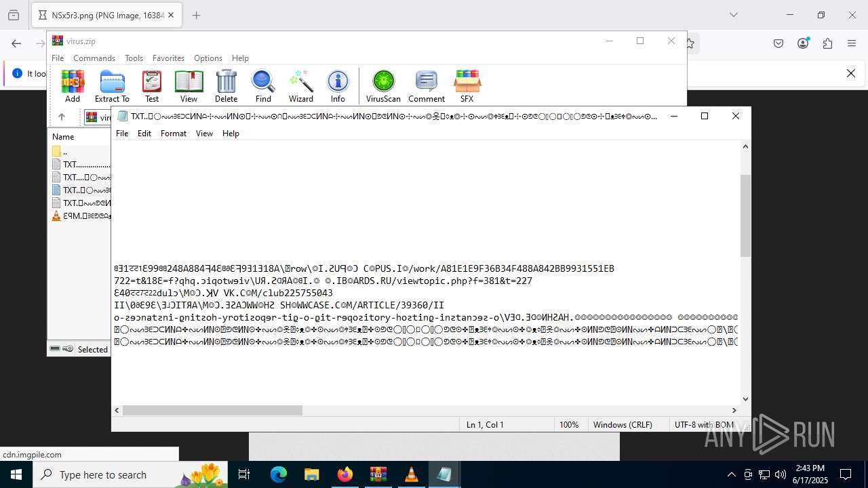Open Notepad View menu
This screenshot has height=488, width=868.
[x=204, y=134]
